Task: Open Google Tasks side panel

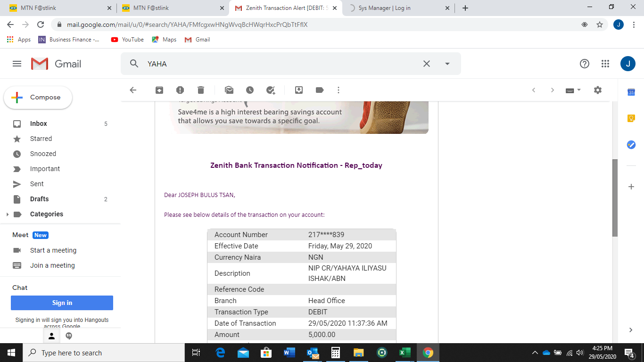Action: click(631, 145)
